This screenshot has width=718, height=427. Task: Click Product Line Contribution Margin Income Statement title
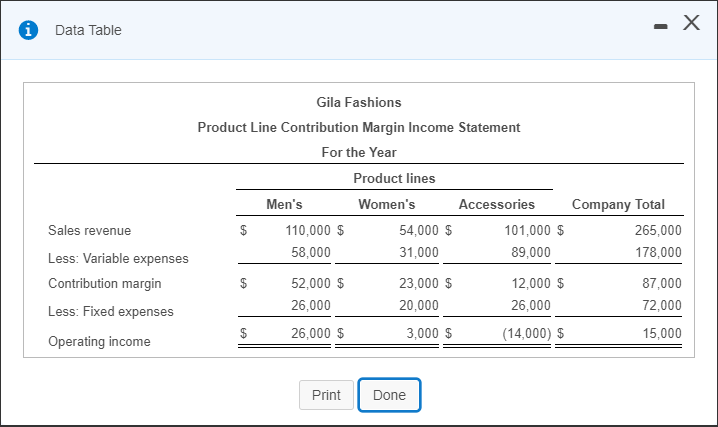pos(359,127)
